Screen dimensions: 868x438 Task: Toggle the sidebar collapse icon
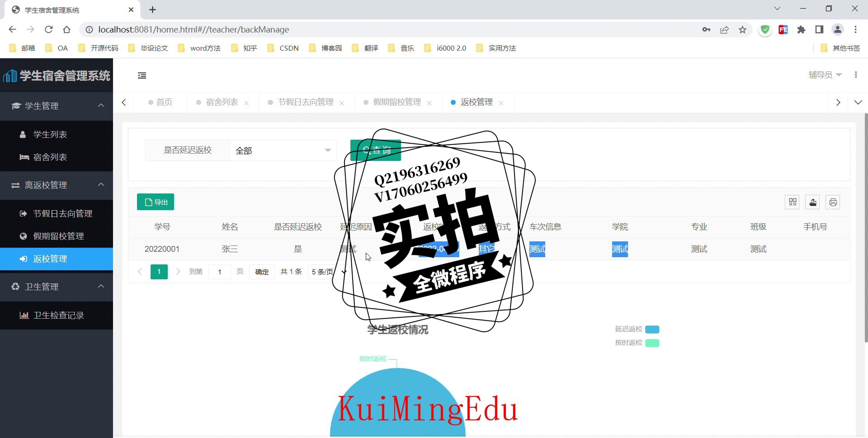142,75
